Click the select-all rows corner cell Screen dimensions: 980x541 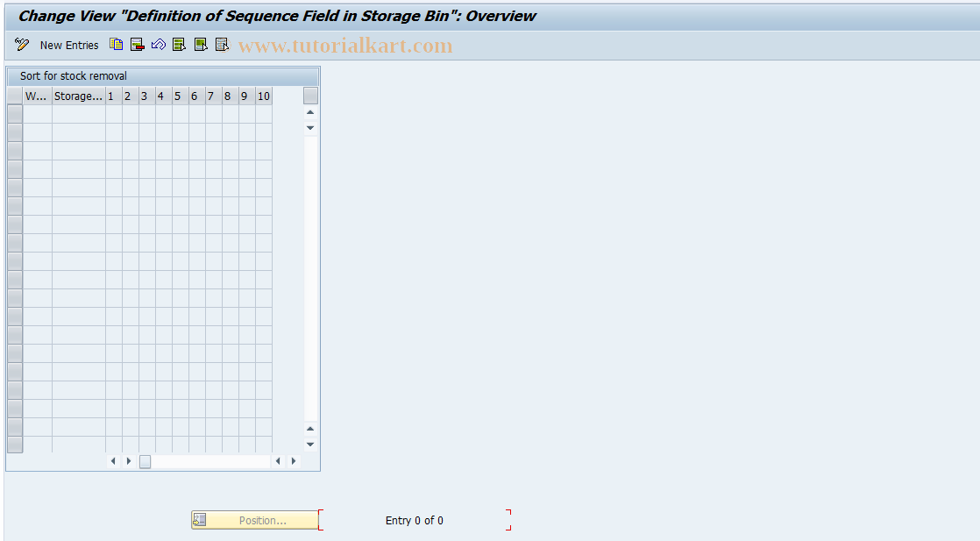click(15, 96)
